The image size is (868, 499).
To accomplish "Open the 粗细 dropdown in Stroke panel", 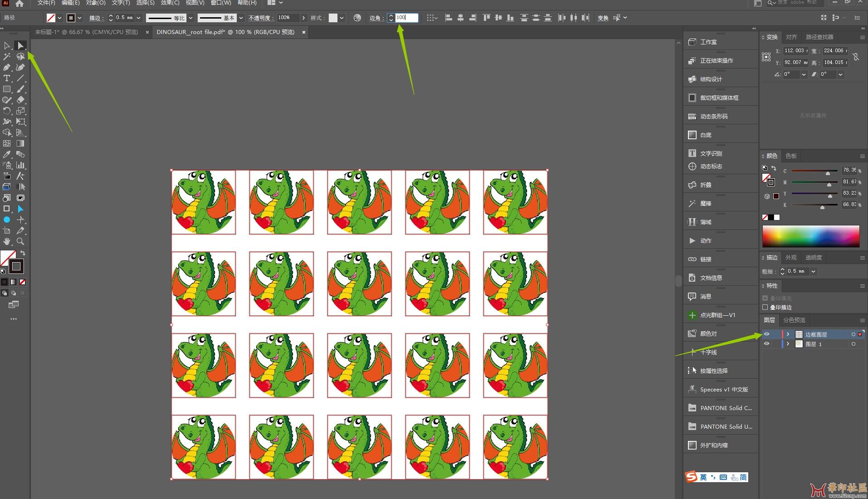I will pos(813,271).
